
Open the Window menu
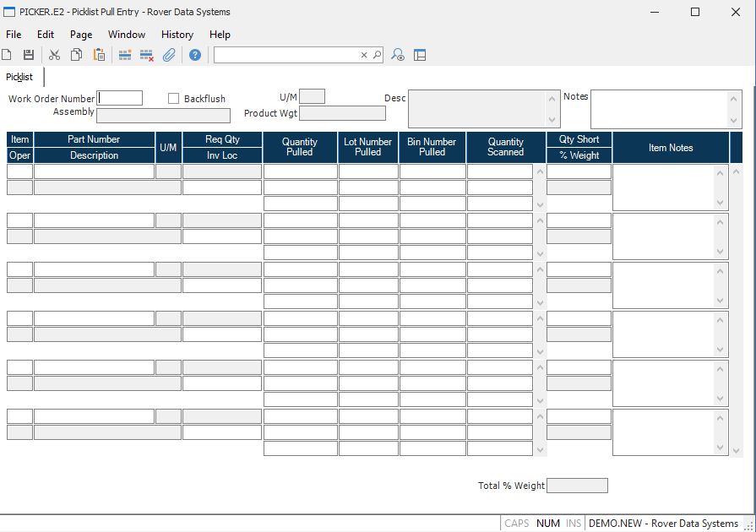(127, 35)
